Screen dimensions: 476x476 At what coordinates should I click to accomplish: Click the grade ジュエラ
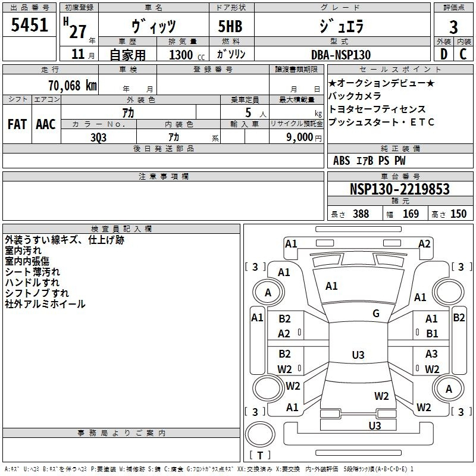[341, 26]
